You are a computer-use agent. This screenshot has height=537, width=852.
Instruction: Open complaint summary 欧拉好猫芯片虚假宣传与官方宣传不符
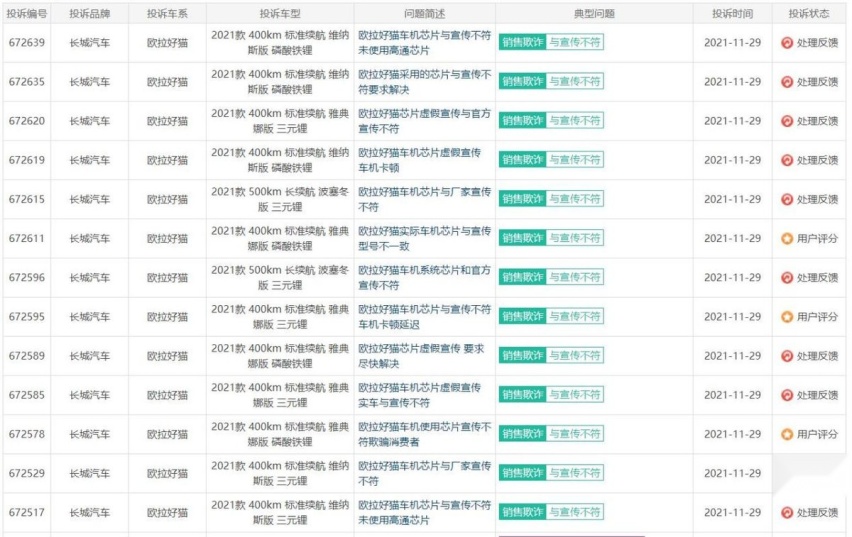424,121
